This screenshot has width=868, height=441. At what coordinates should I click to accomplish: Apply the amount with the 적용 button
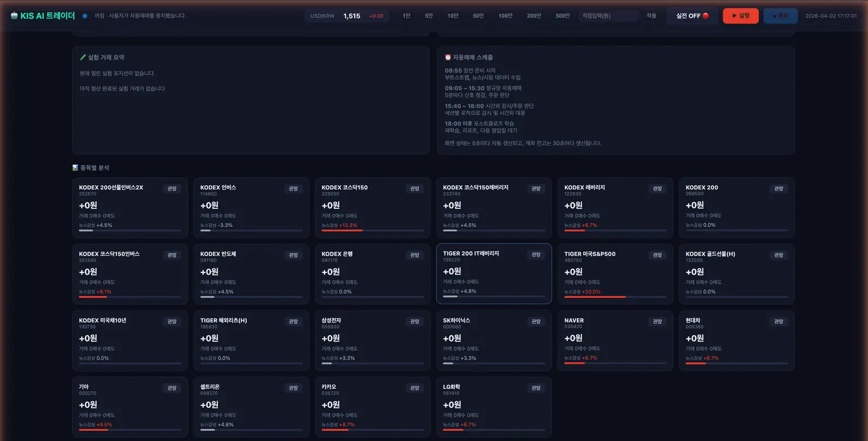652,16
